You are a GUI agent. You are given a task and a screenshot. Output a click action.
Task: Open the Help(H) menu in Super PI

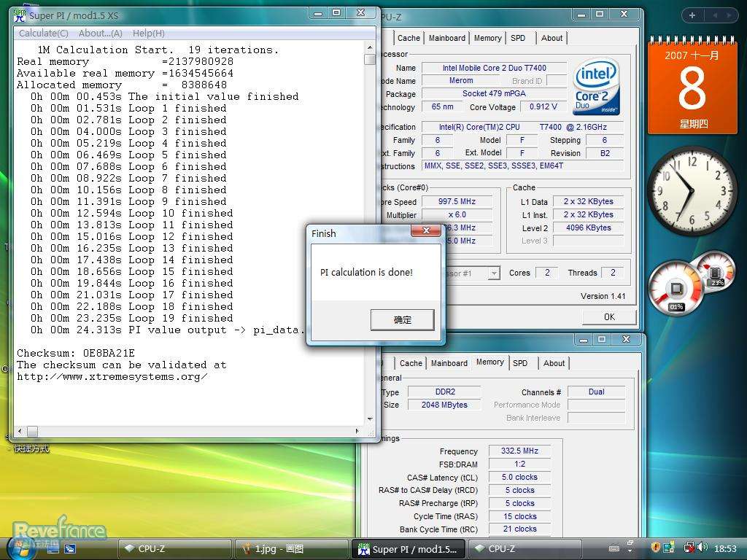click(148, 33)
